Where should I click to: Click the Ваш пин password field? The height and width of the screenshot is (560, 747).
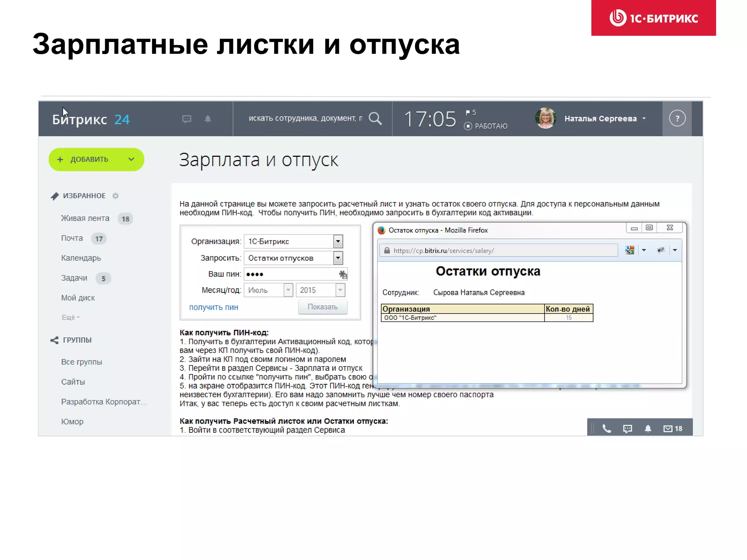pos(295,274)
